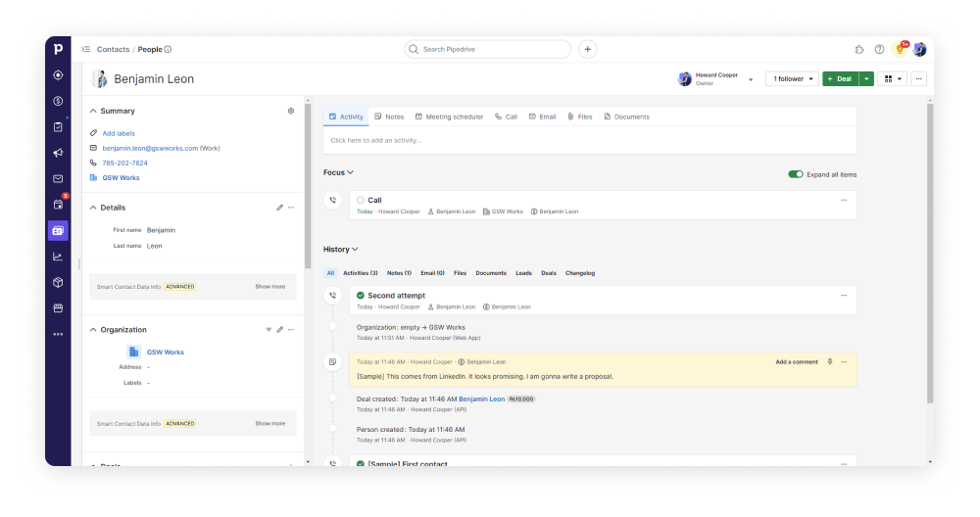Switch to the Meeting scheduler tab
980x517 pixels.
449,117
